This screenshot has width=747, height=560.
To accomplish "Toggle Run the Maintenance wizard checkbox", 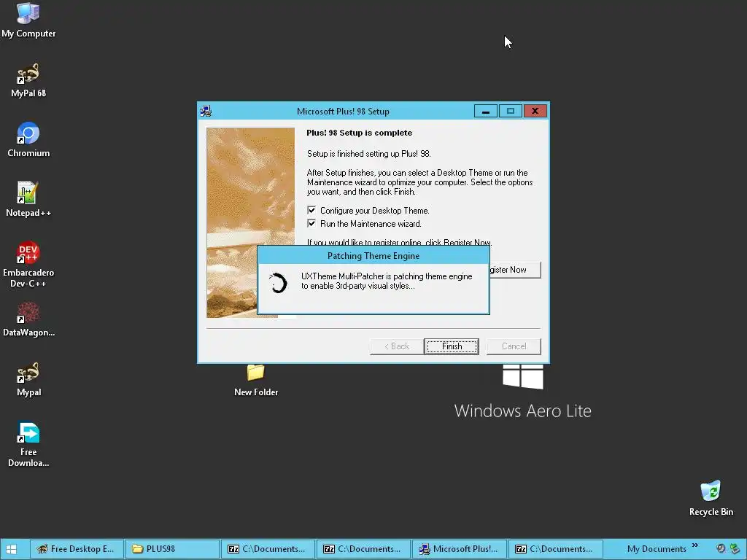I will [311, 223].
